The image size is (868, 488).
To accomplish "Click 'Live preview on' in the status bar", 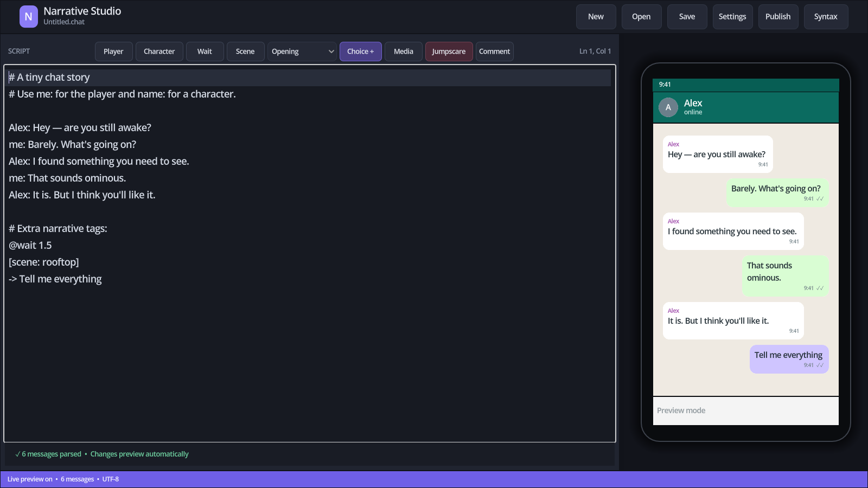I will [x=30, y=479].
